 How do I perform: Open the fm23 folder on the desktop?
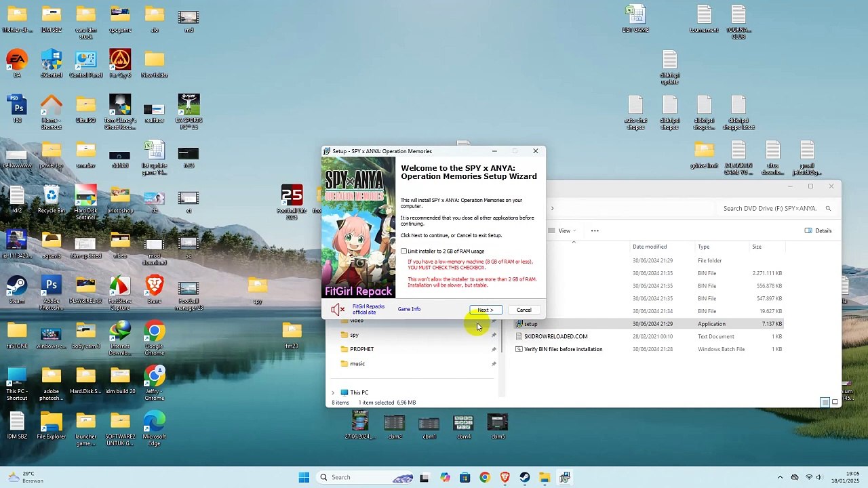(x=292, y=335)
